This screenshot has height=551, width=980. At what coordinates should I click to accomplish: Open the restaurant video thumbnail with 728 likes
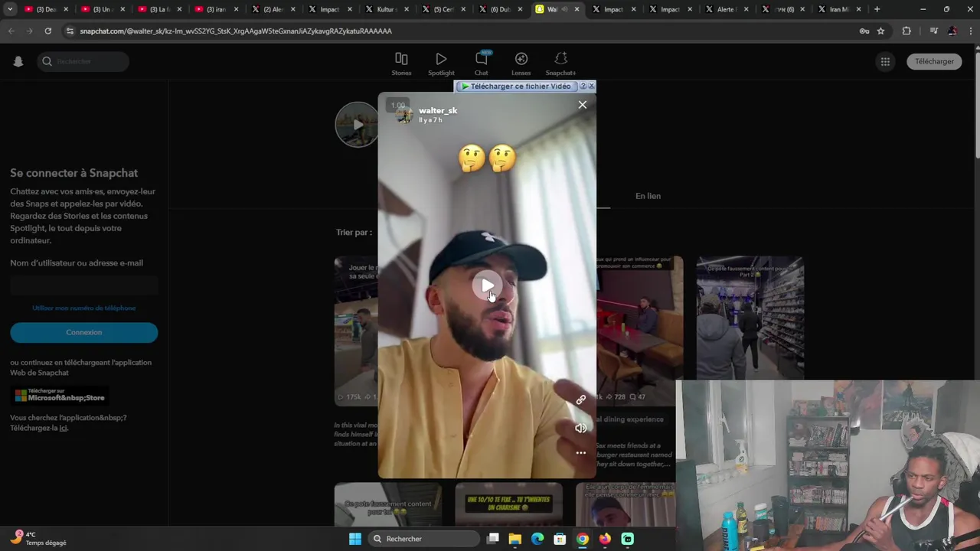click(640, 331)
